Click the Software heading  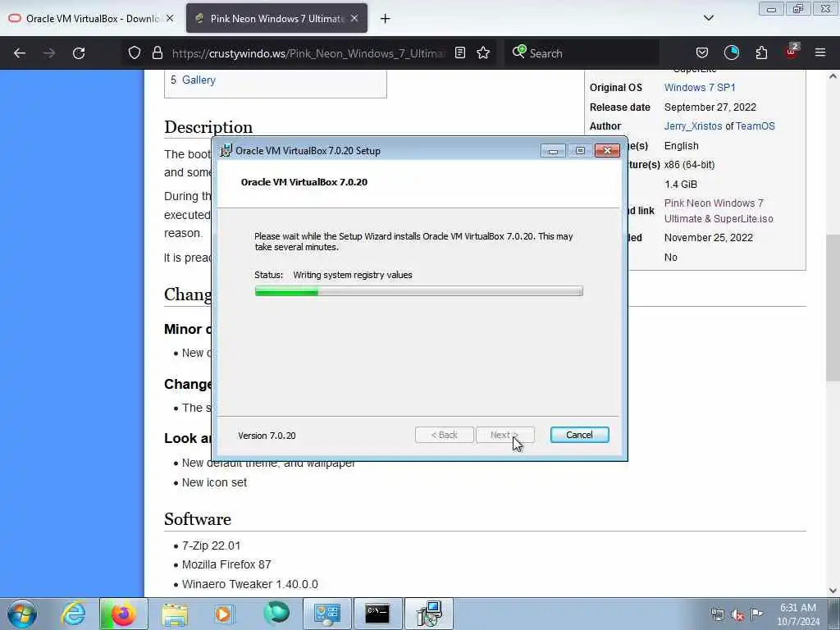[x=198, y=519]
